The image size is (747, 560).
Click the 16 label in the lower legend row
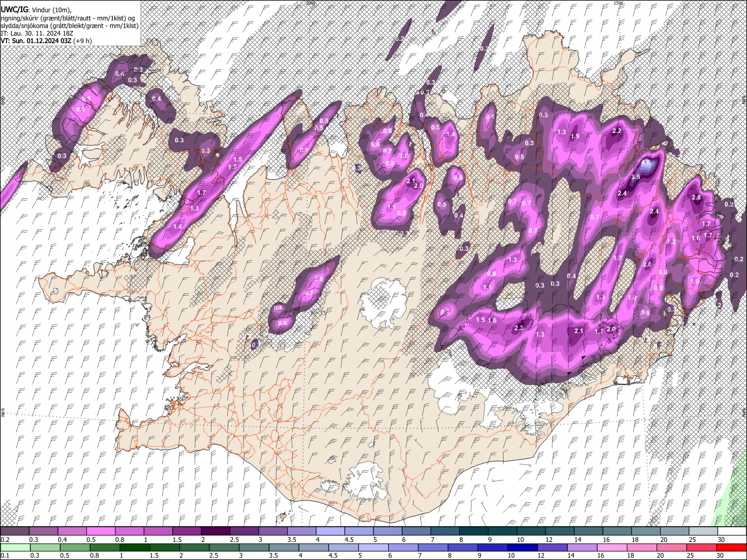click(601, 555)
